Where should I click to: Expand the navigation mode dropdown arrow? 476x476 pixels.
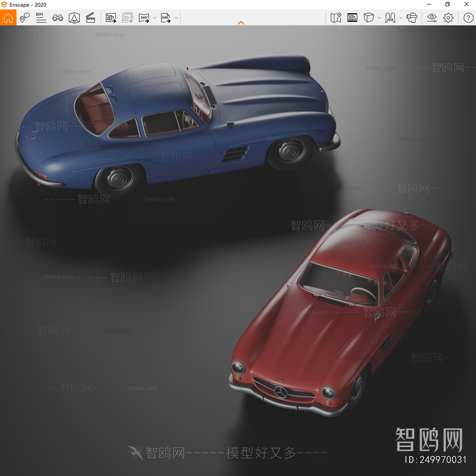point(401,18)
